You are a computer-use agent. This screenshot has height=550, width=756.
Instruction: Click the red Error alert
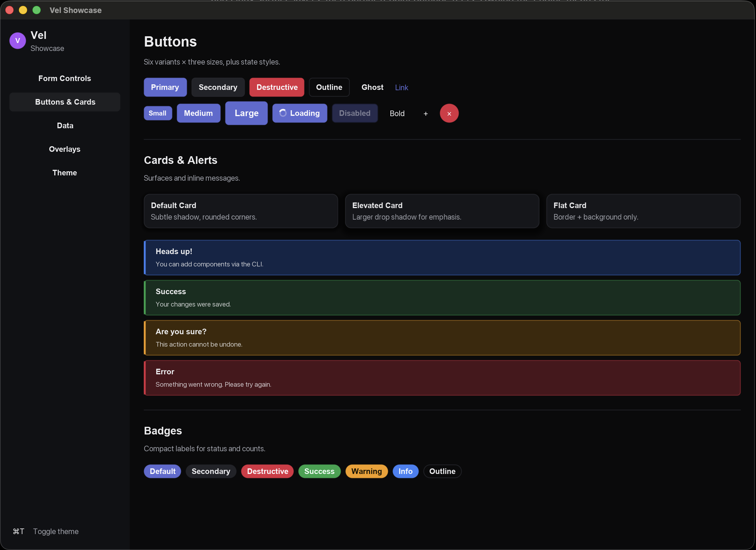pos(442,378)
